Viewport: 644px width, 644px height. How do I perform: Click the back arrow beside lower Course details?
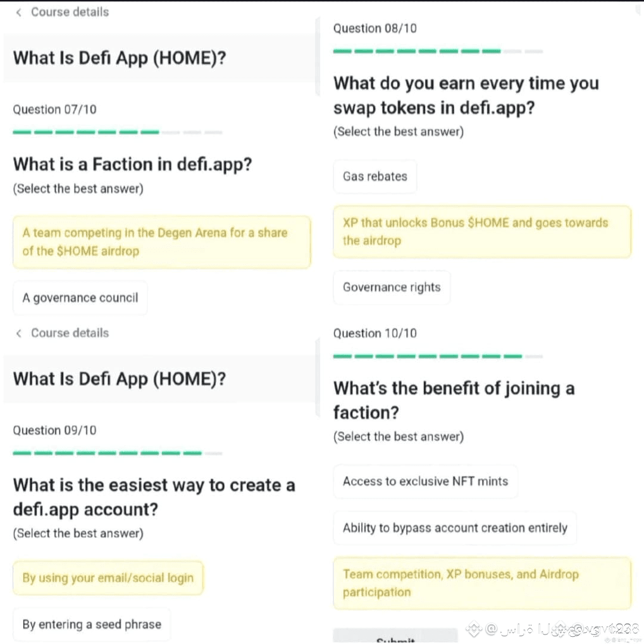tap(18, 333)
